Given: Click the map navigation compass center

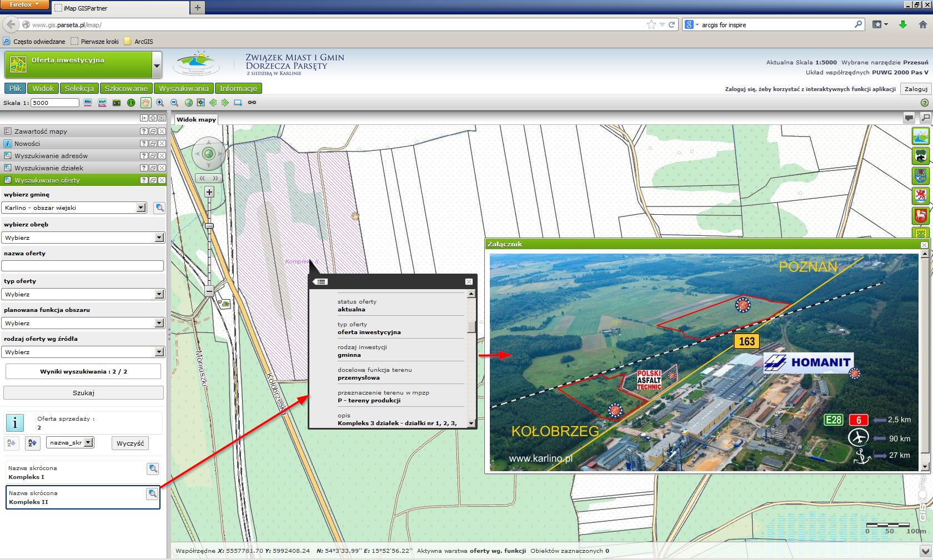Looking at the screenshot, I should point(209,154).
